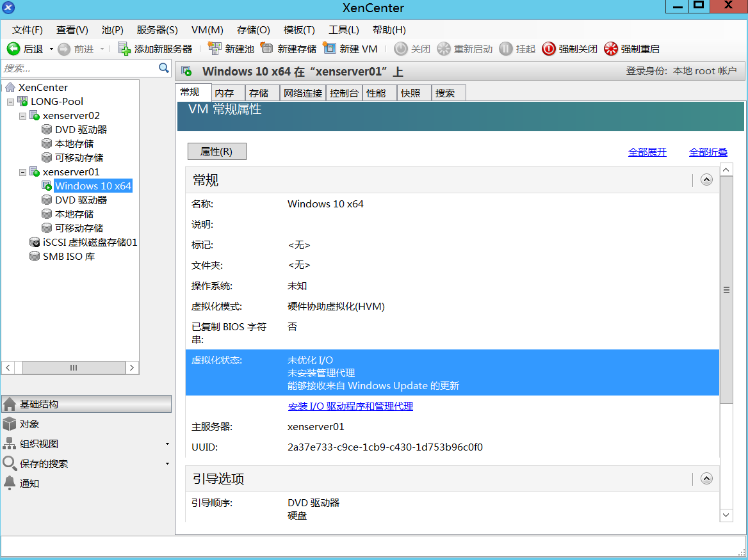Switch to the 网络连接 tab

coord(303,93)
